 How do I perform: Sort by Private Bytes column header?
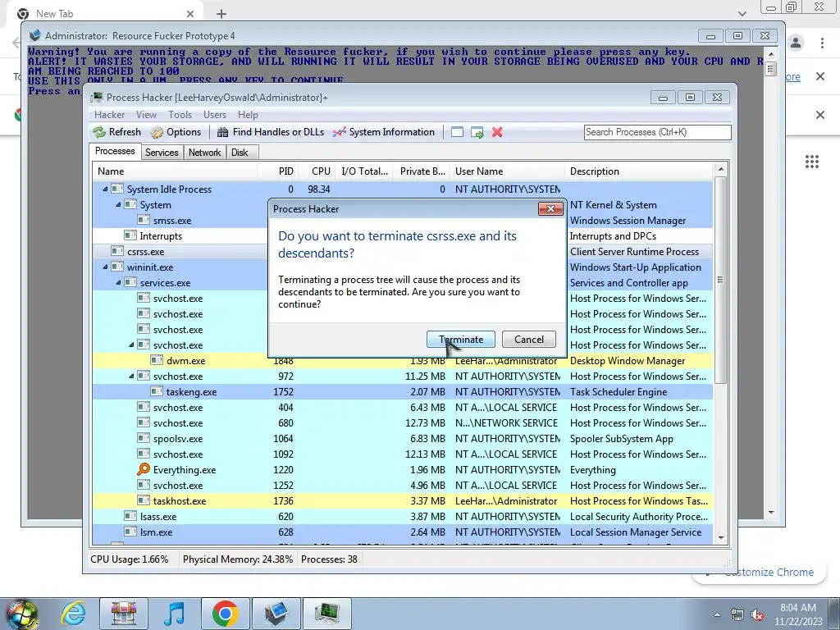pos(422,171)
